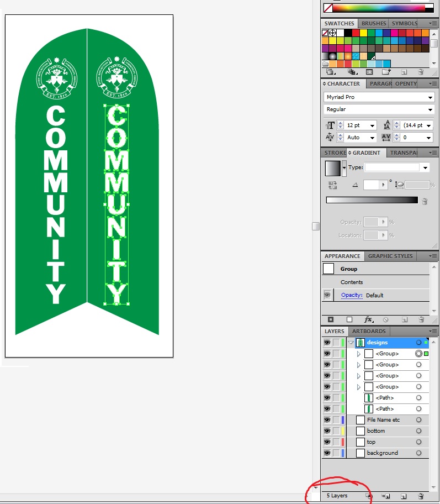Open gradient fill swatch dropdown arrow
Image resolution: width=440 pixels, height=504 pixels.
[344, 168]
